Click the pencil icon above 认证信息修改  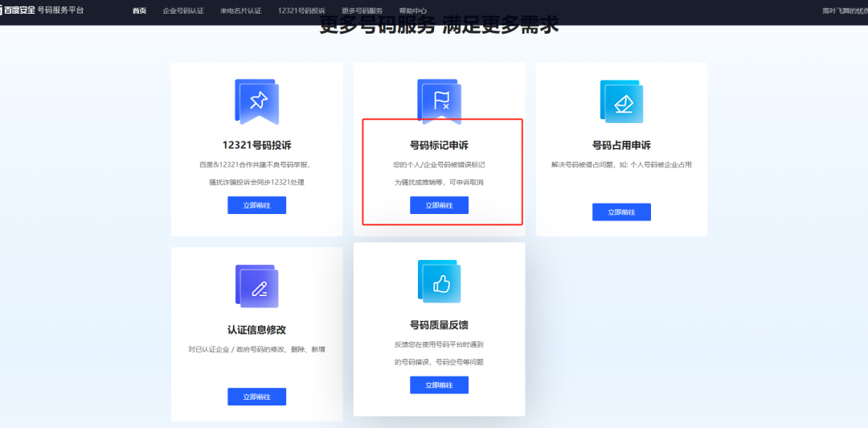tap(257, 286)
